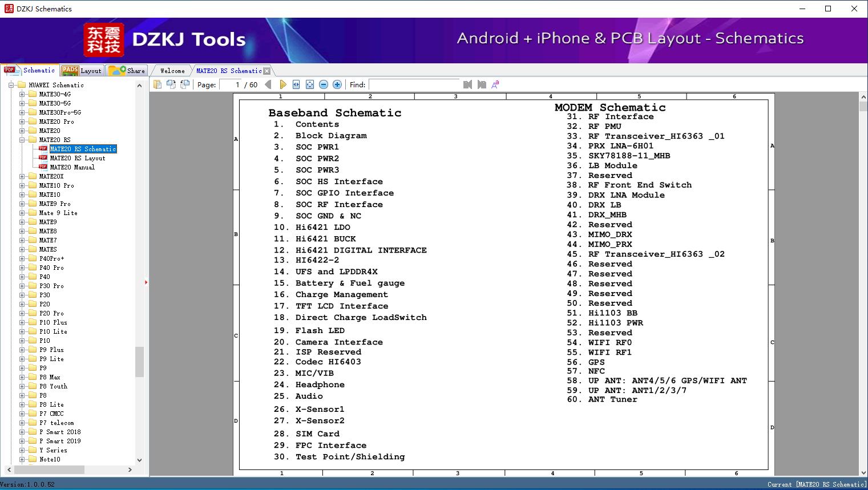Select the Note10 folder
Image resolution: width=868 pixels, height=490 pixels.
50,459
